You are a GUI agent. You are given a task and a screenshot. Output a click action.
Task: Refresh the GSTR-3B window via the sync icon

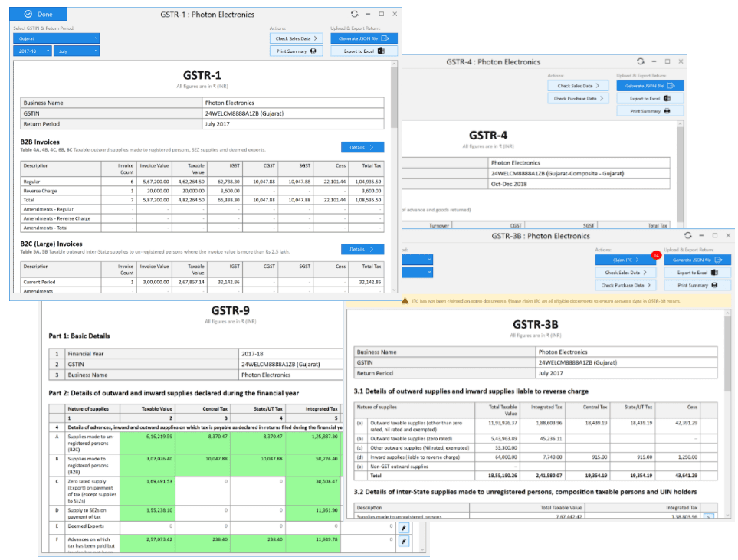click(x=688, y=235)
